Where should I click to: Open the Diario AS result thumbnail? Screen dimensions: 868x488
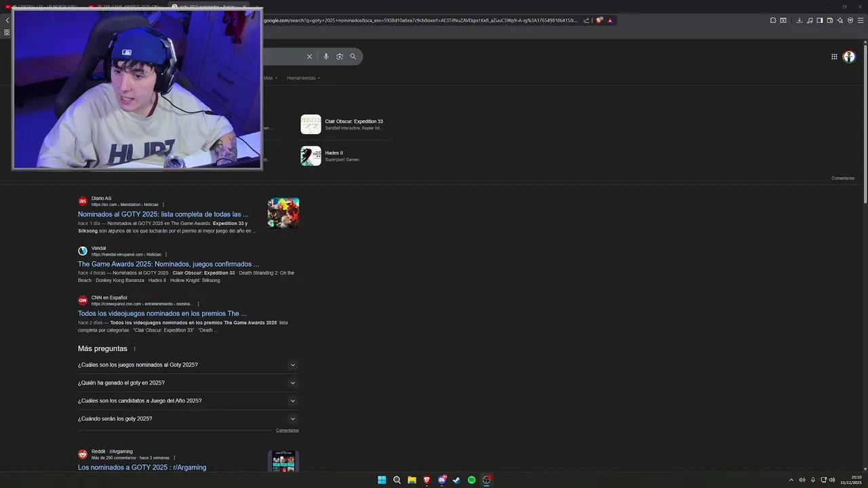(x=283, y=213)
